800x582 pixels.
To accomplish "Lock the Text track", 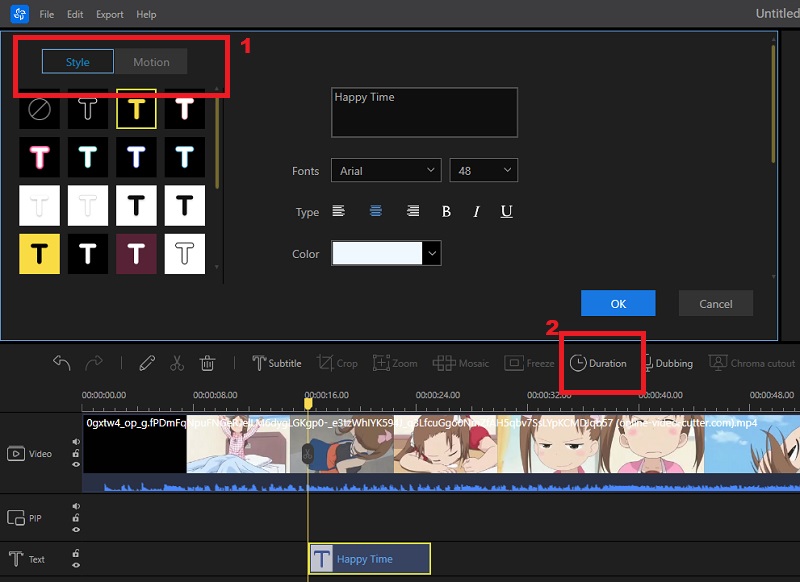I will (x=75, y=554).
